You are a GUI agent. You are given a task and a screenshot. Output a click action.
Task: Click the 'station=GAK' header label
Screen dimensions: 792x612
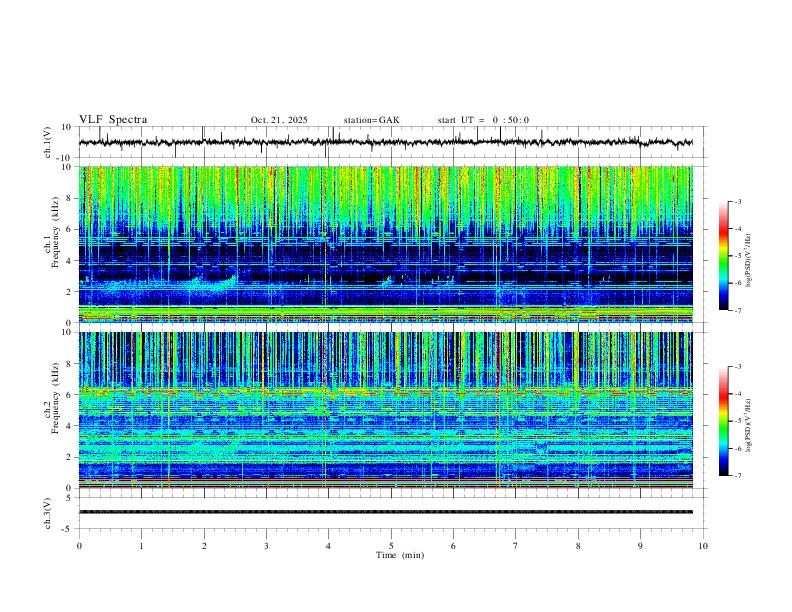click(x=371, y=120)
